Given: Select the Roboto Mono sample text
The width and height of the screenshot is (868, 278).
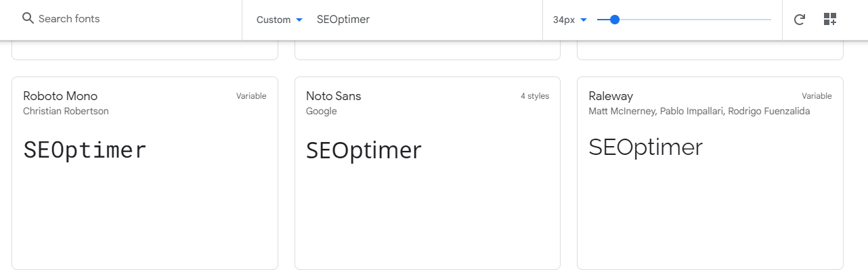Looking at the screenshot, I should click(85, 149).
